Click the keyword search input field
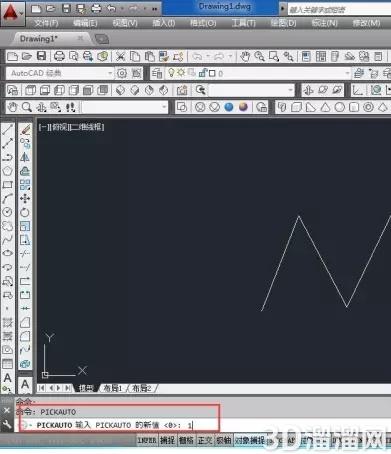 pyautogui.click(x=339, y=10)
